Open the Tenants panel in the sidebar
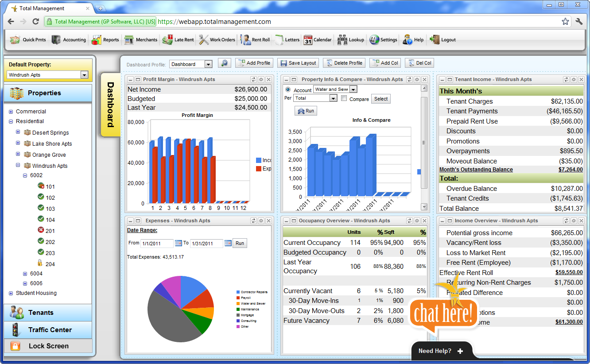 47,312
